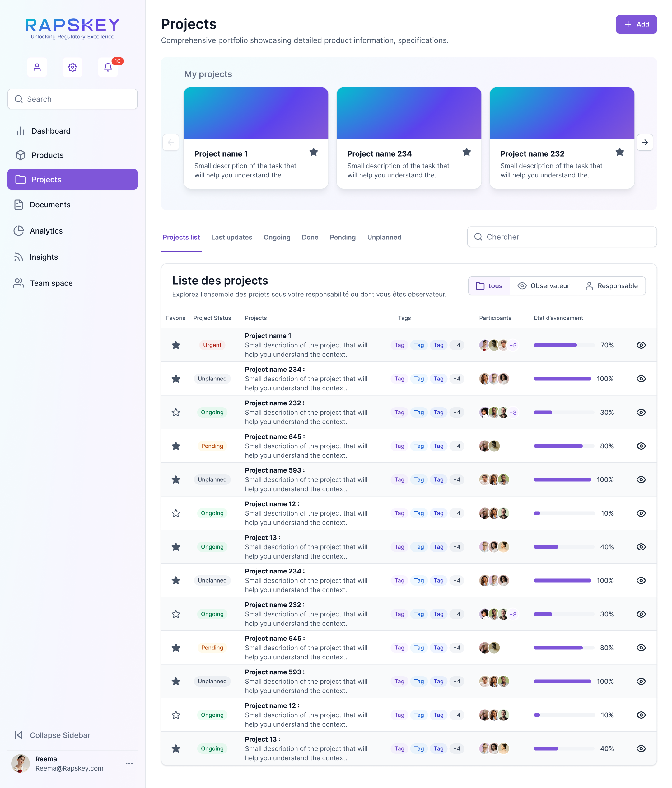
Task: Click the 70% progress bar of Project name 1
Action: 564,345
